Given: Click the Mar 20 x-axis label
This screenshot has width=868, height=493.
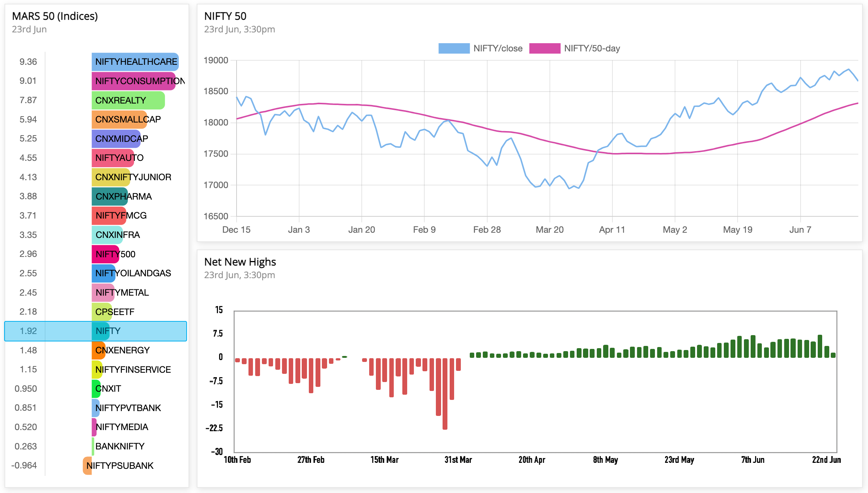Looking at the screenshot, I should pos(550,230).
